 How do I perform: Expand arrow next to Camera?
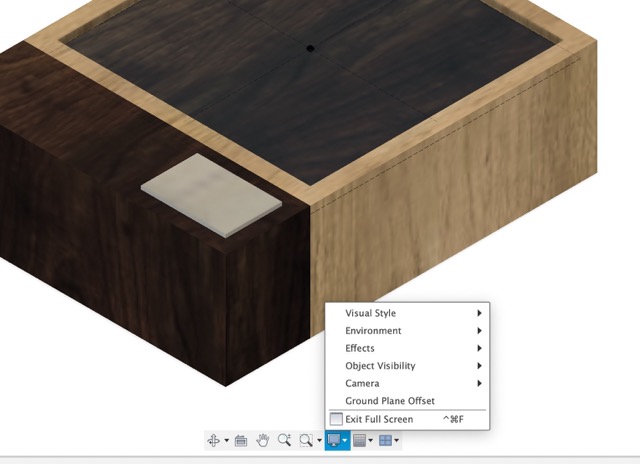click(479, 383)
